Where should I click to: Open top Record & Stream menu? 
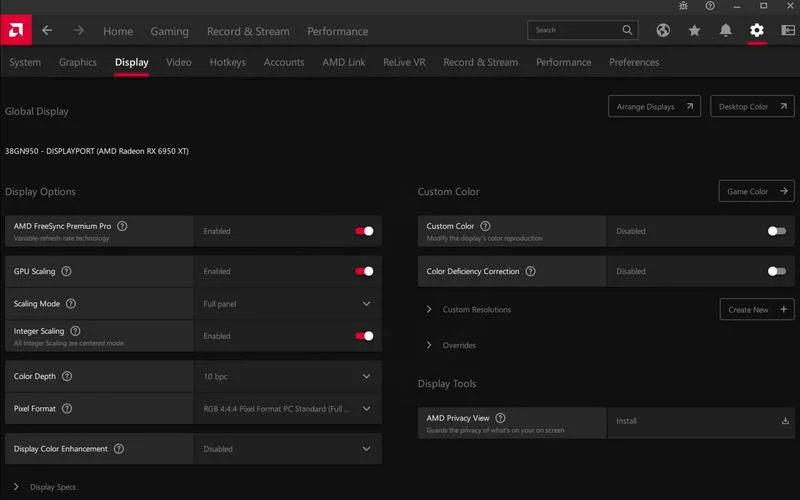click(248, 31)
